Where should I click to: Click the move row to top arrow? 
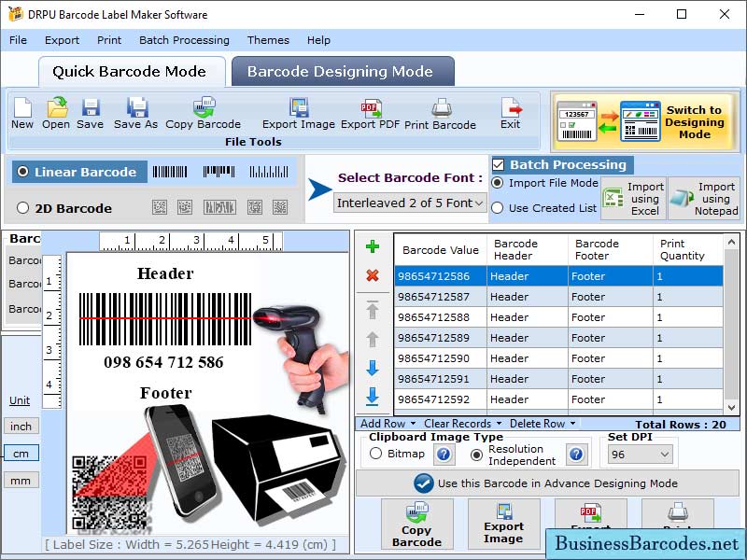click(373, 310)
